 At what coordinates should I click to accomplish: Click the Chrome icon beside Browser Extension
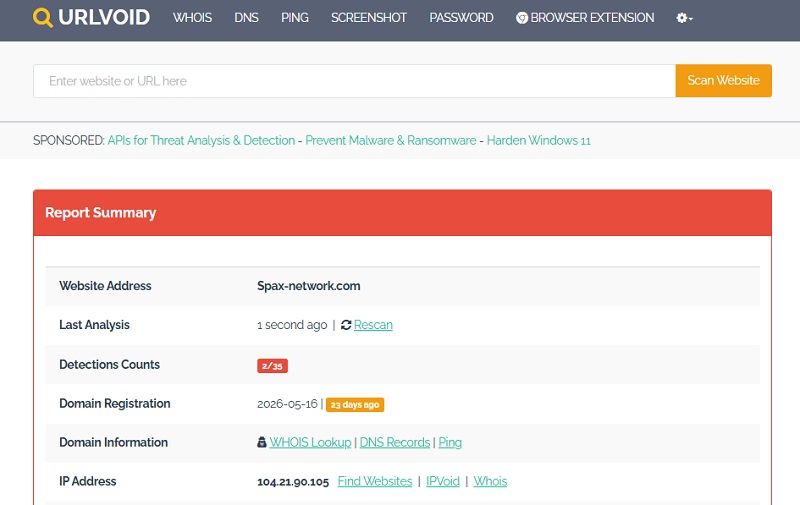(x=521, y=18)
